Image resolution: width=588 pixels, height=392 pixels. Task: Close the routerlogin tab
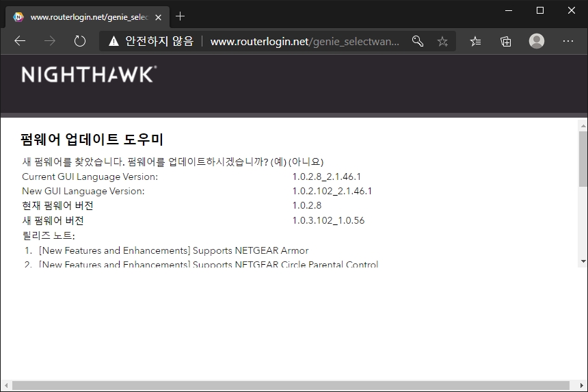coord(158,17)
